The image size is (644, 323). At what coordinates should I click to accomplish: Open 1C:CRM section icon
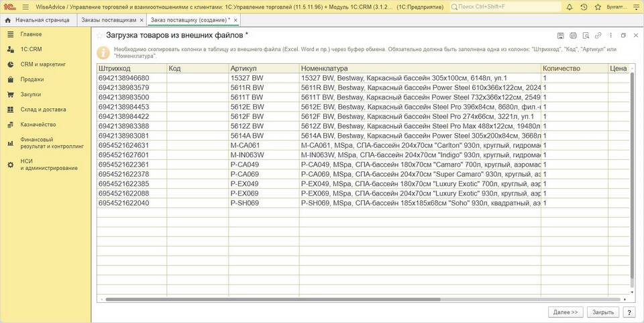tap(11, 49)
